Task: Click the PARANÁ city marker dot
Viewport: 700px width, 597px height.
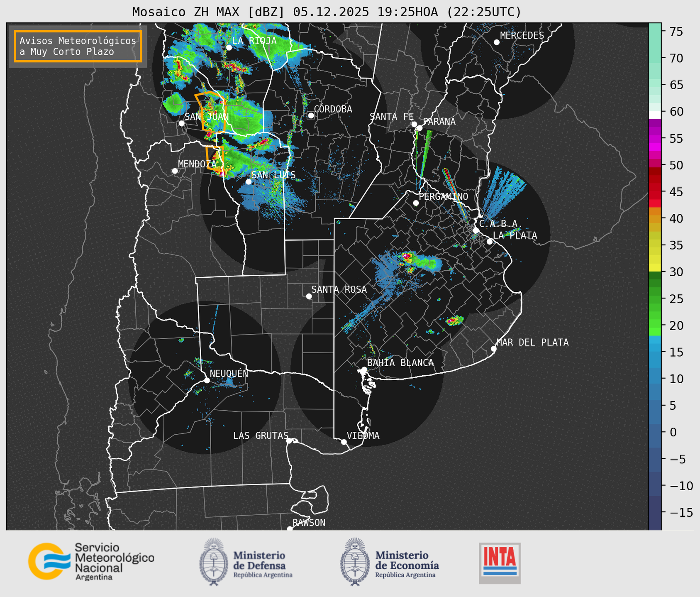Action: pos(420,128)
